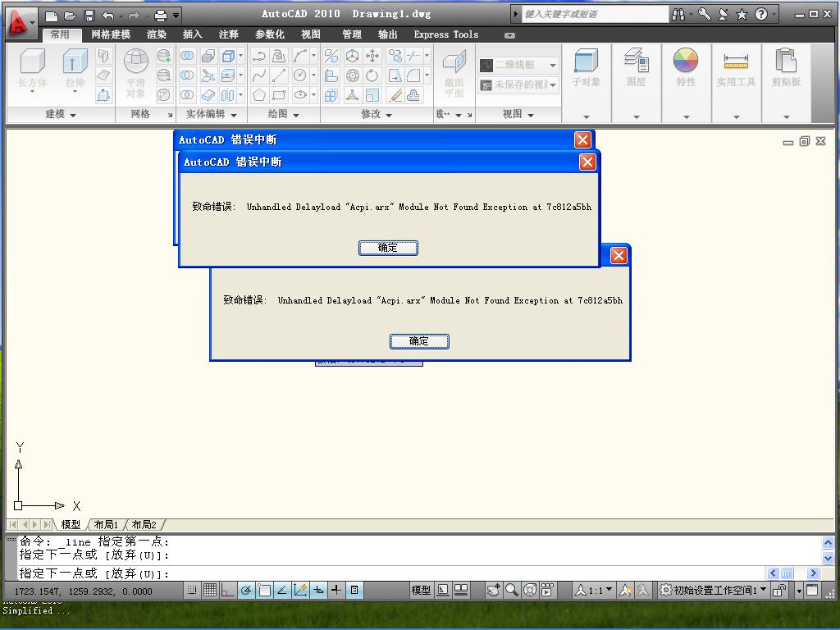Image resolution: width=840 pixels, height=630 pixels.
Task: Switch to the 网格建模 ribbon tab
Action: 111,34
